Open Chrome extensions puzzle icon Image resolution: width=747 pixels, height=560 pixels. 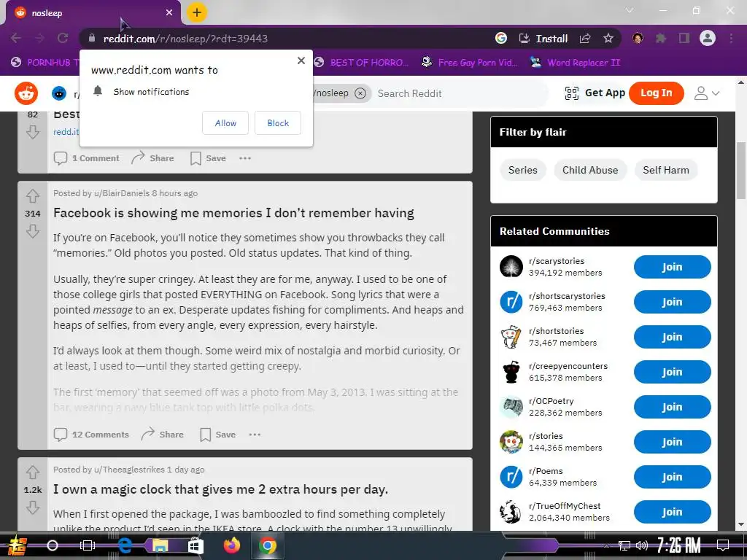point(661,39)
